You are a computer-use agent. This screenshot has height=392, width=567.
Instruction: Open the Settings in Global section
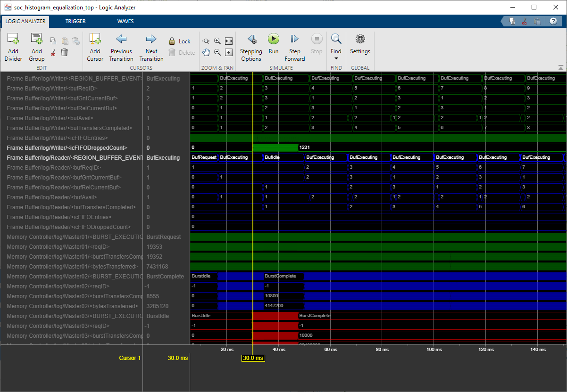click(360, 44)
